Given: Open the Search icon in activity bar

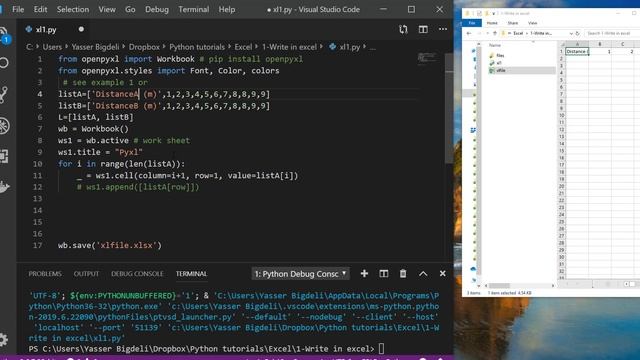Looking at the screenshot, I should point(4,63).
